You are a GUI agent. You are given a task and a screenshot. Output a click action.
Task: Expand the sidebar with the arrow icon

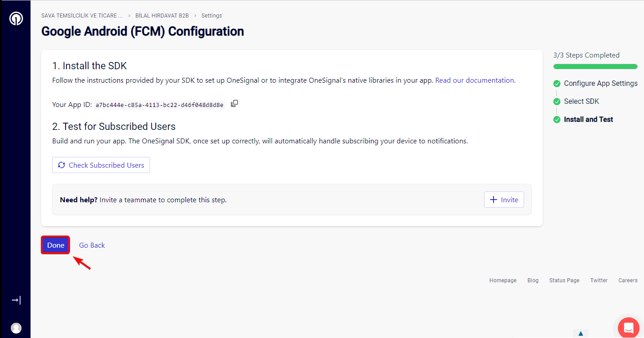(16, 300)
